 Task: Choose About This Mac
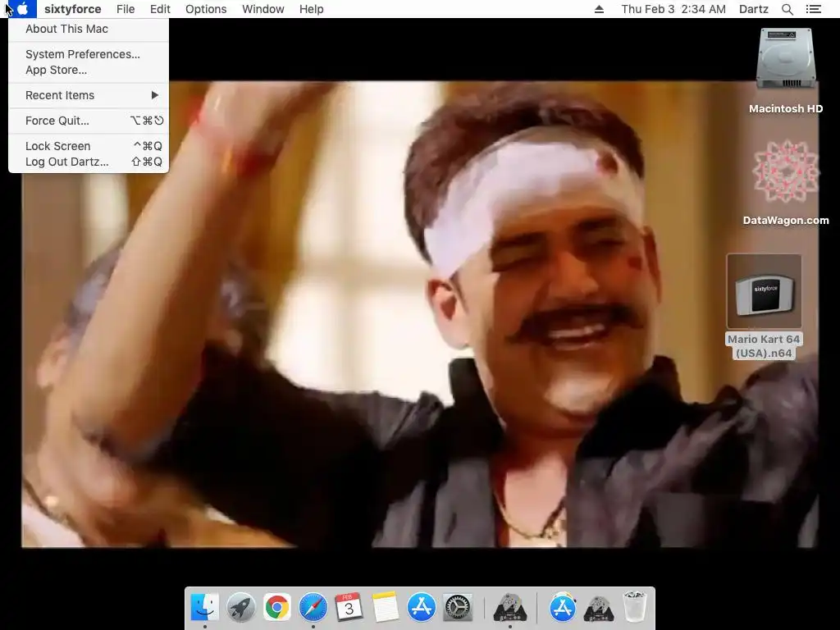tap(89, 29)
